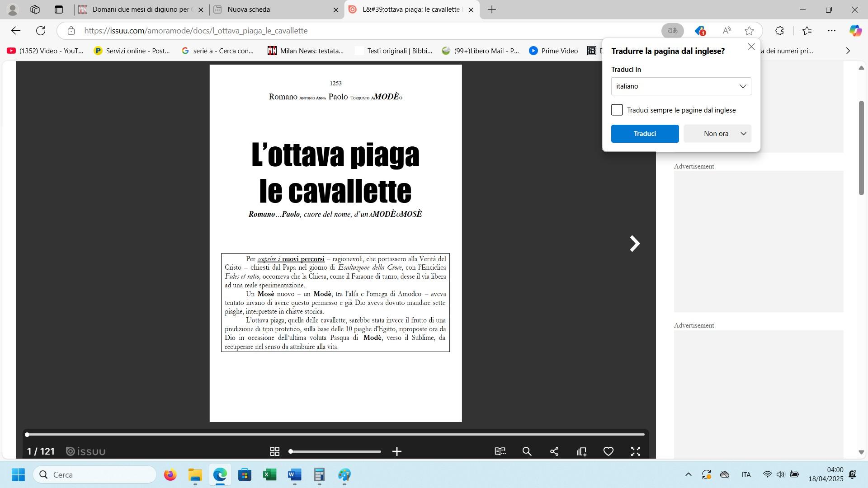Click the Traduci button
This screenshot has height=488, width=868.
(x=645, y=134)
